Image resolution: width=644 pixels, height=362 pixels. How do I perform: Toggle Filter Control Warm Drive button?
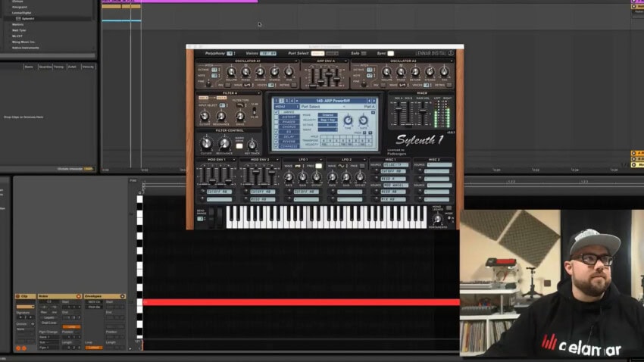239,145
